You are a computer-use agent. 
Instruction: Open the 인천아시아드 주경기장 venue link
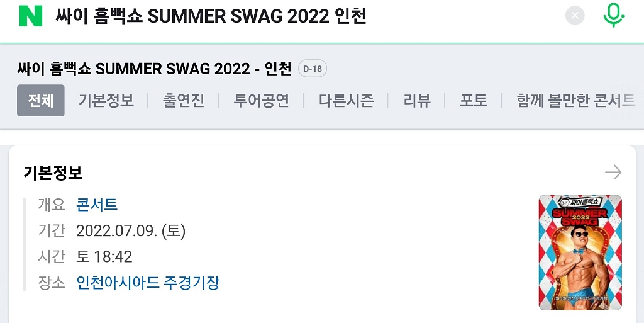pyautogui.click(x=148, y=283)
